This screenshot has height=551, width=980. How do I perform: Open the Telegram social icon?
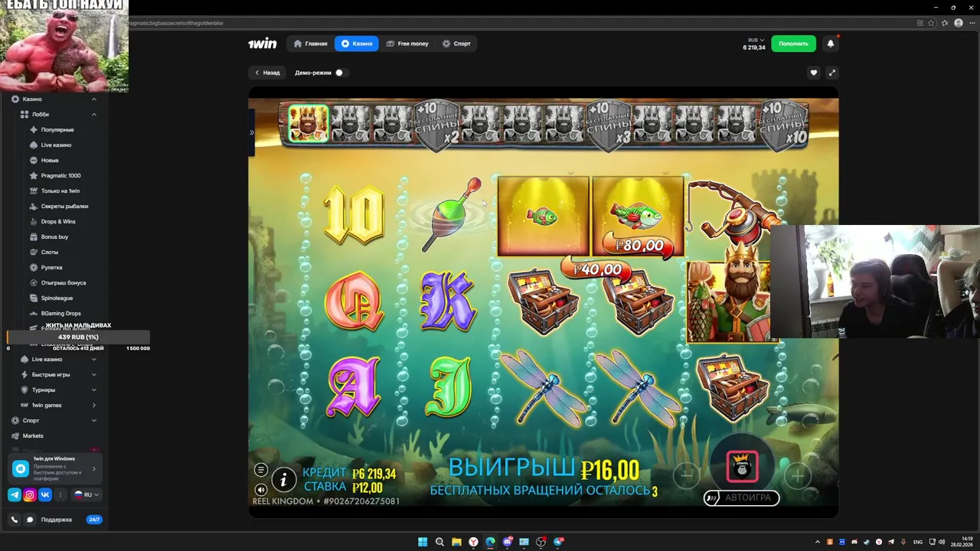(15, 494)
